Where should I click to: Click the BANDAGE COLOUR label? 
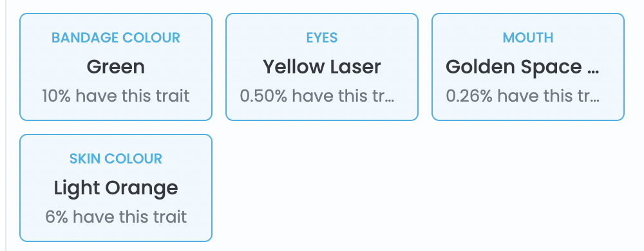(116, 38)
